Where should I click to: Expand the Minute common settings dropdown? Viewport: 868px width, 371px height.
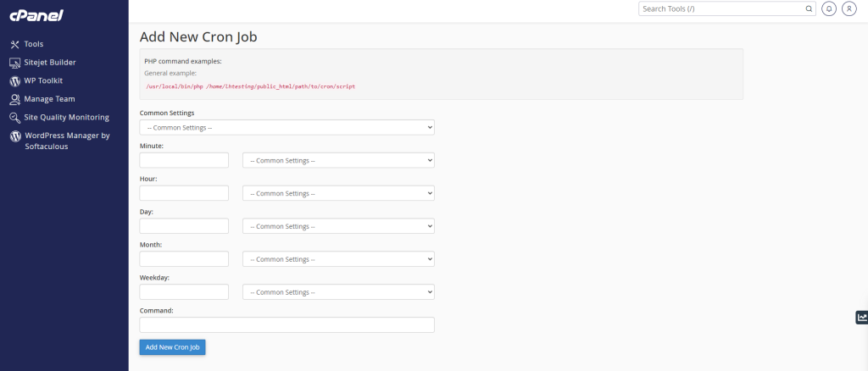click(338, 160)
